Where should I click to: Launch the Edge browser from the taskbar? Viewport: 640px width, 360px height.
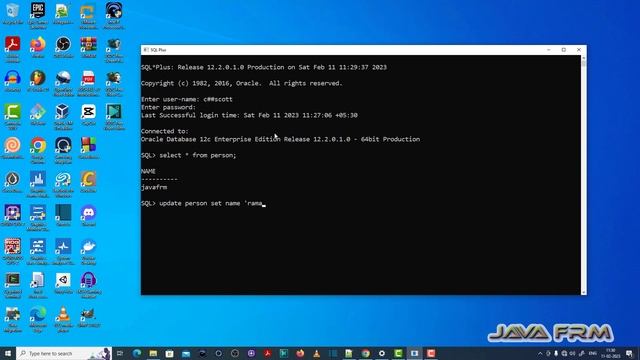pyautogui.click(x=137, y=353)
